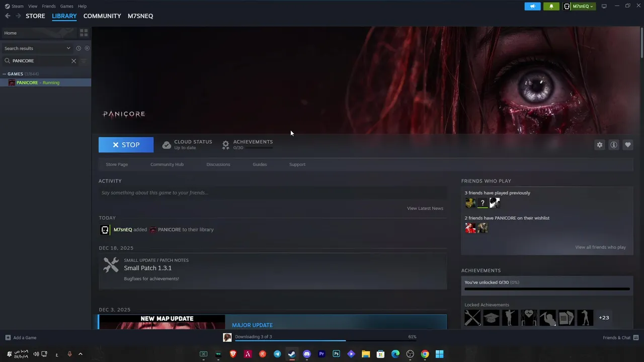Open the downloading game thumbnail in downloads bar
Screen dimensions: 644x362
coord(227,337)
